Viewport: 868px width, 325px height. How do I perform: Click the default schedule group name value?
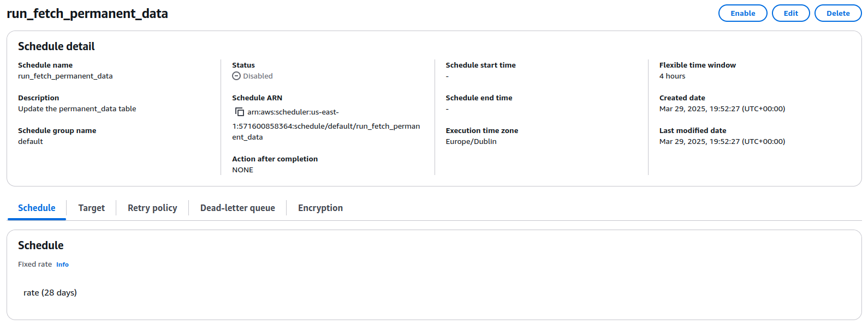pos(31,142)
